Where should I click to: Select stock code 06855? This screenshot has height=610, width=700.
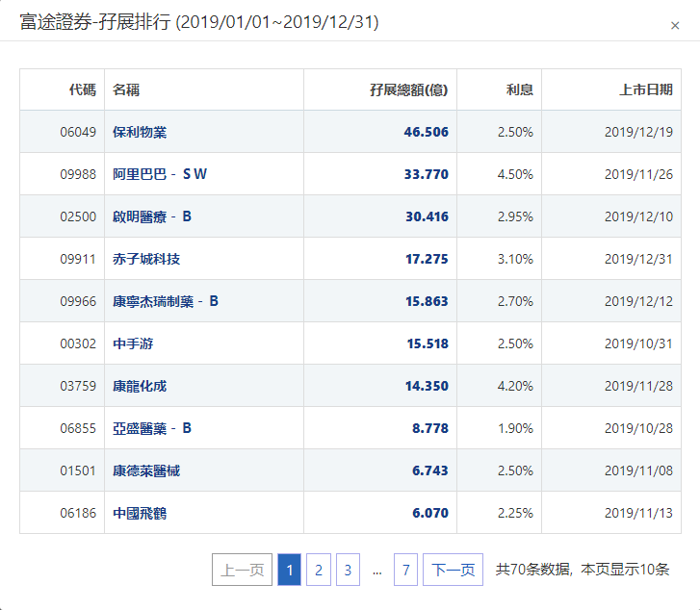[x=78, y=428]
